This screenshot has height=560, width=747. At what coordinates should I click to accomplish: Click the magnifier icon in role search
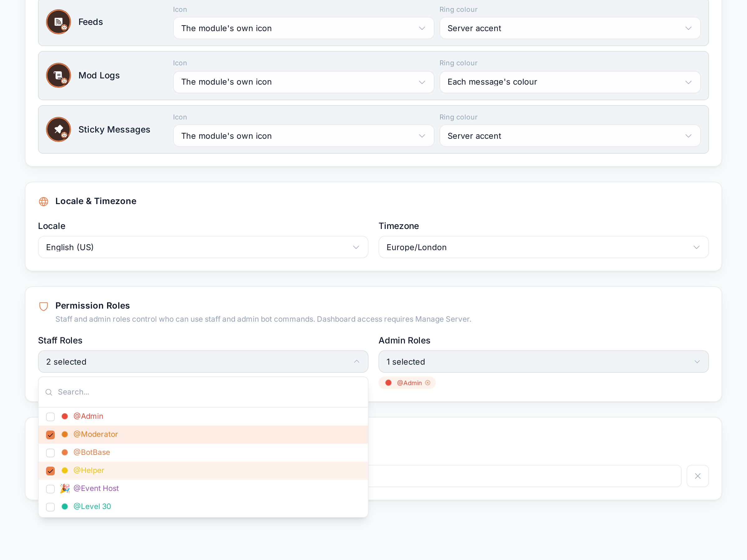tap(49, 392)
